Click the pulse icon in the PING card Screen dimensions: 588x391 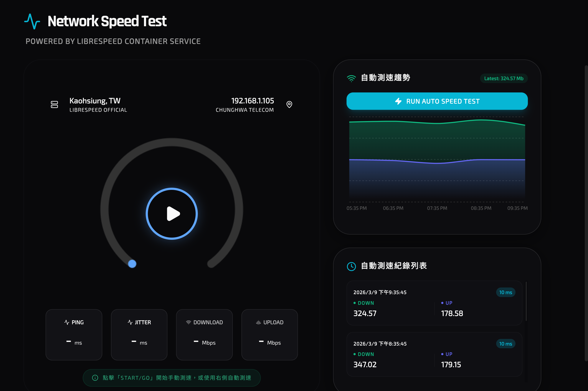point(67,322)
